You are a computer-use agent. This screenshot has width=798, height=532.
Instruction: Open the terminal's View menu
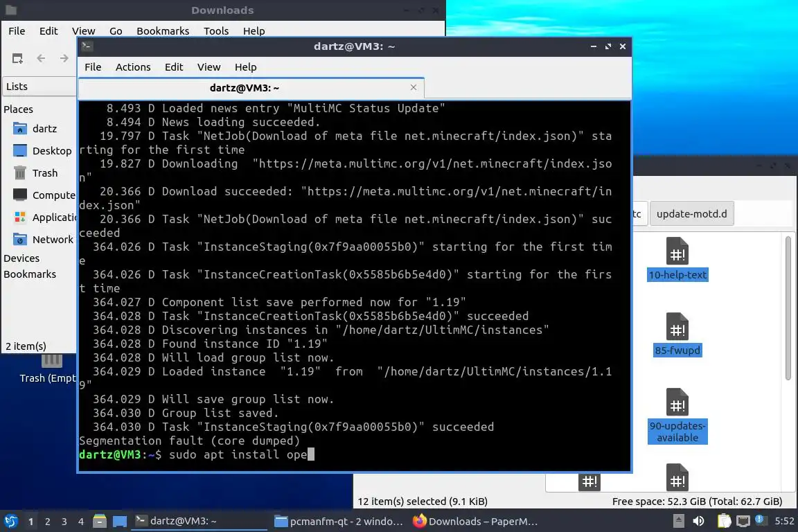click(x=209, y=67)
